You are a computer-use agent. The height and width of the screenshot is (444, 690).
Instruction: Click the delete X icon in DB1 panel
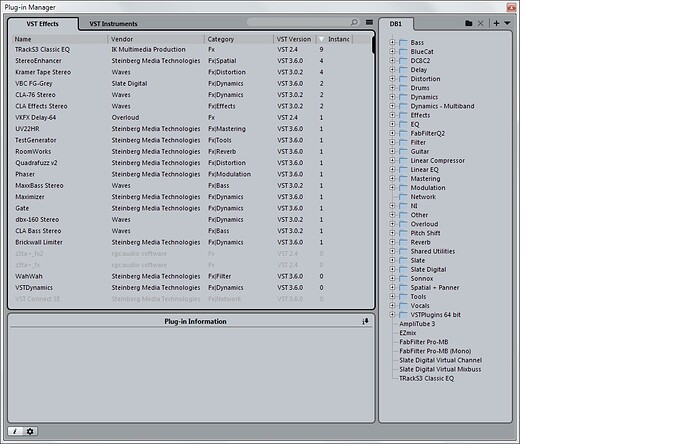click(481, 23)
